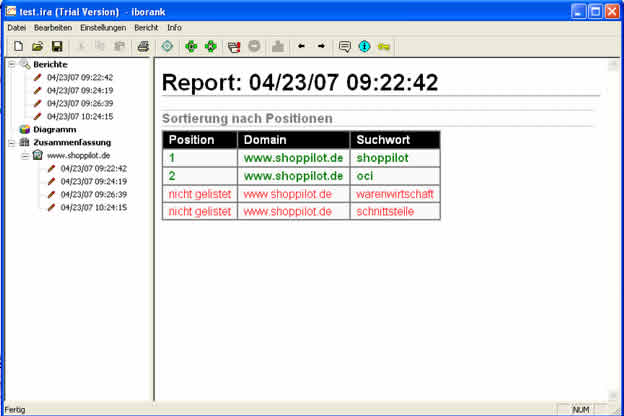This screenshot has width=624, height=416.
Task: Select shoppilot.de summary entry 04/23/07 10:24:15
Action: click(x=94, y=208)
